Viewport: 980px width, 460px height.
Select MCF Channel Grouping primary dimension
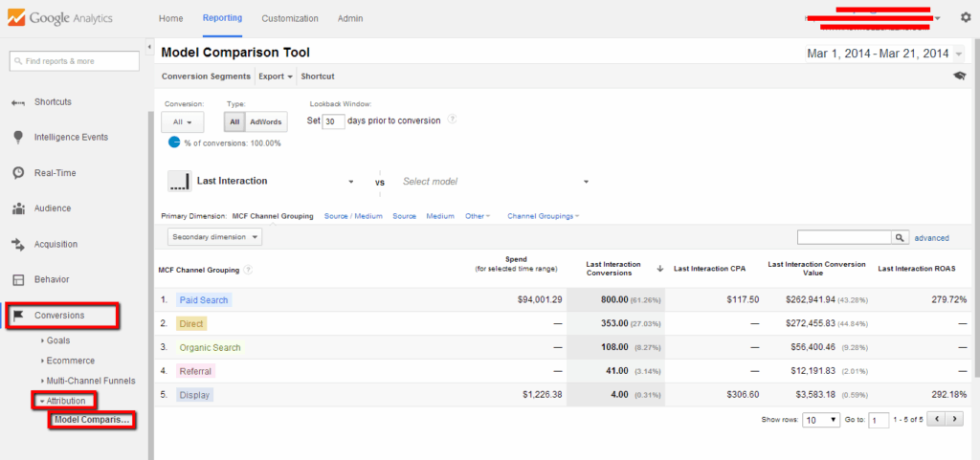tap(273, 216)
